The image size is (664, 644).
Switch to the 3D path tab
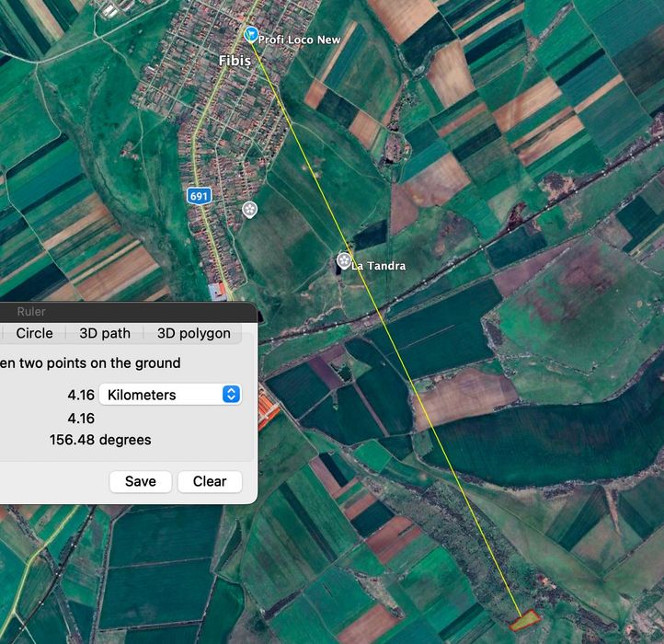pos(105,333)
